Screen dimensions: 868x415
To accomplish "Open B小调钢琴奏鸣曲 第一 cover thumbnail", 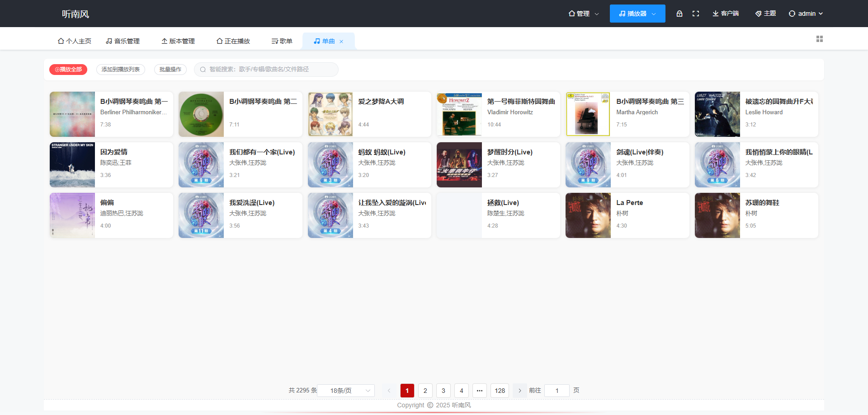I will tap(72, 114).
